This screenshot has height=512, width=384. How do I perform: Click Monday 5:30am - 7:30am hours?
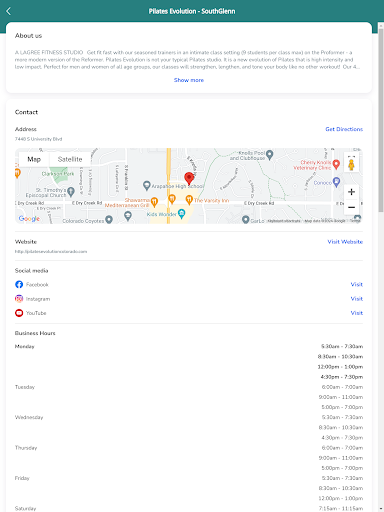(342, 346)
